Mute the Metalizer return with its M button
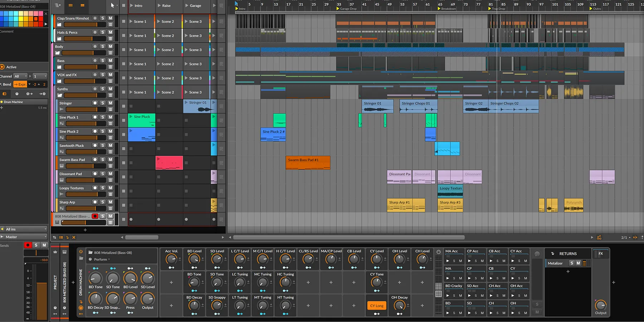 (578, 263)
